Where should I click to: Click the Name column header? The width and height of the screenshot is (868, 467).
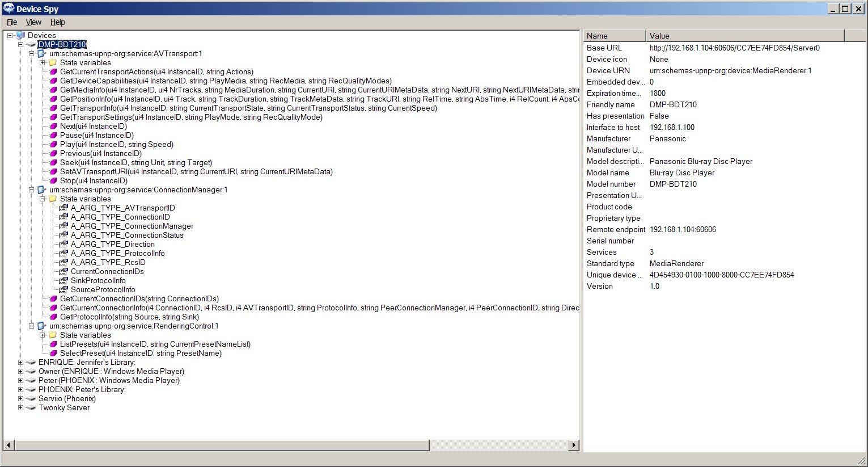[614, 36]
